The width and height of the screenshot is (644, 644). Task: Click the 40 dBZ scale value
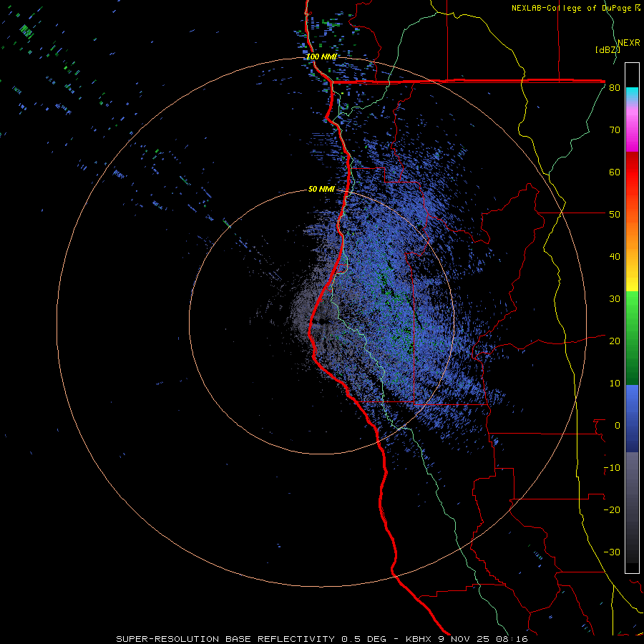[x=615, y=257]
